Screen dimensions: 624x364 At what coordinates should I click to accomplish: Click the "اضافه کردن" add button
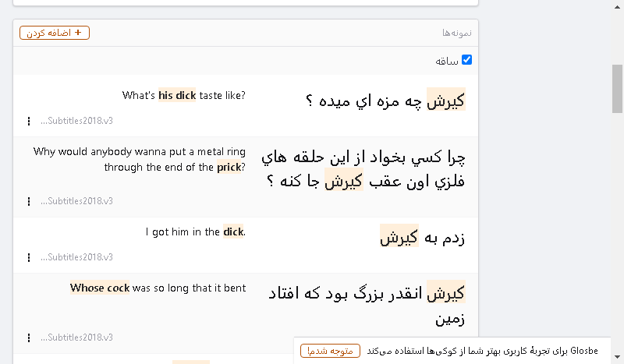55,33
